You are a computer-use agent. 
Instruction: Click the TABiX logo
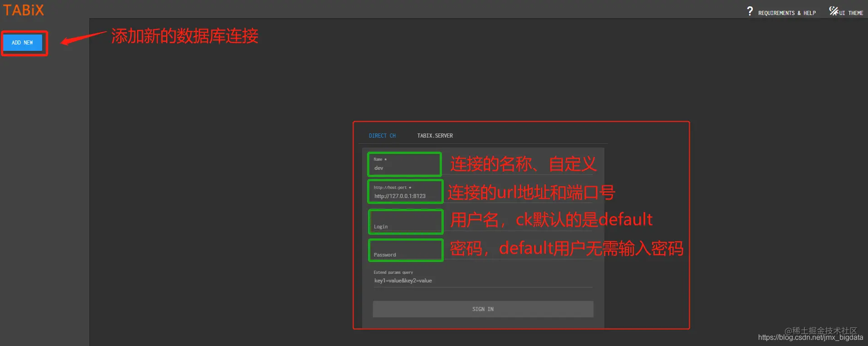point(24,10)
